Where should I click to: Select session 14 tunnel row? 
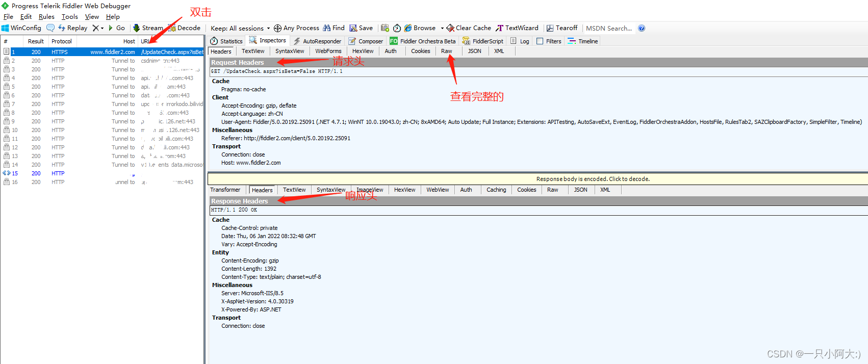(102, 165)
